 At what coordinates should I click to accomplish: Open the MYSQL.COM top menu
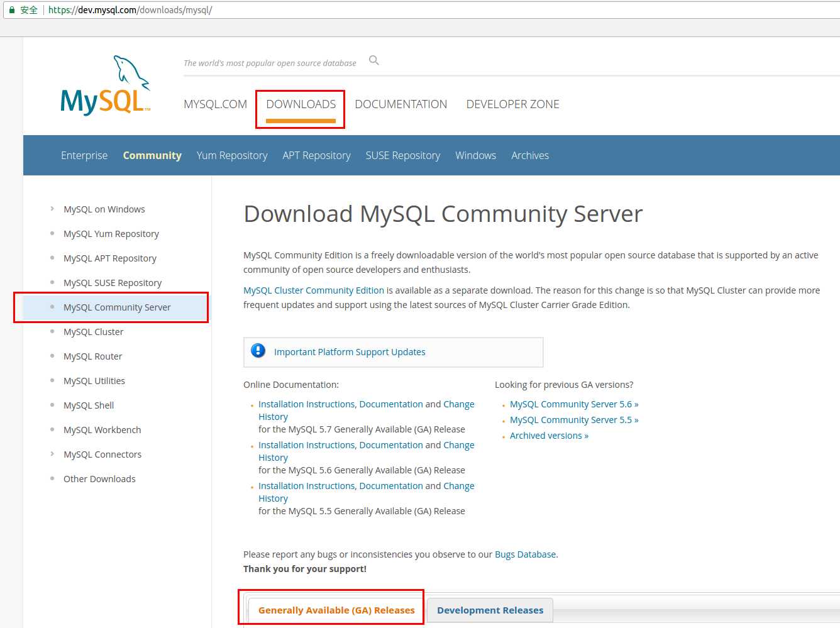215,104
